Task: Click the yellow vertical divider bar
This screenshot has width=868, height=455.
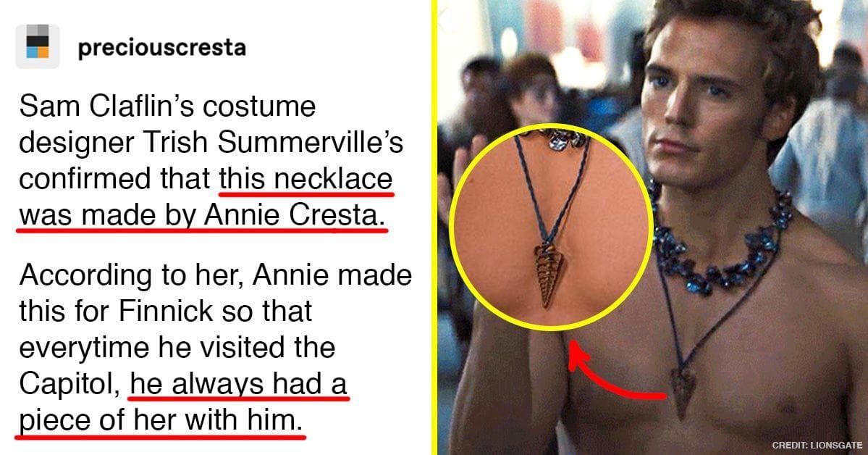Action: (x=434, y=227)
